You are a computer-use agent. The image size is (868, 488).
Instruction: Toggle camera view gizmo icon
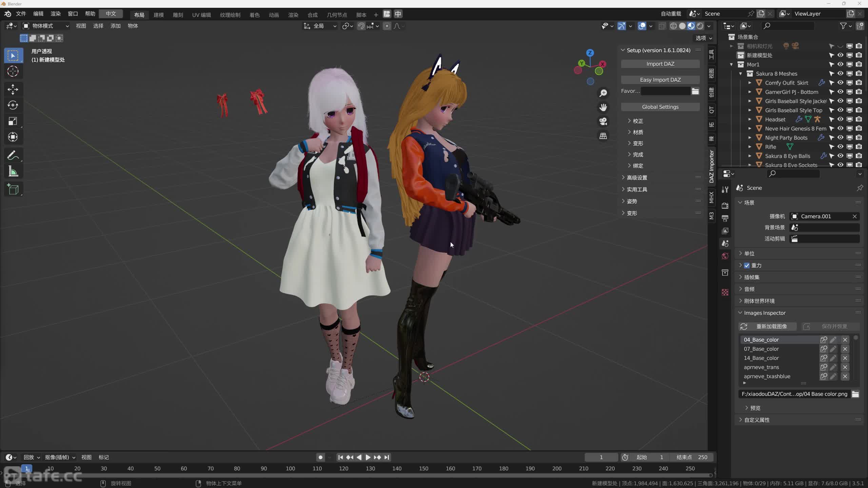click(603, 121)
